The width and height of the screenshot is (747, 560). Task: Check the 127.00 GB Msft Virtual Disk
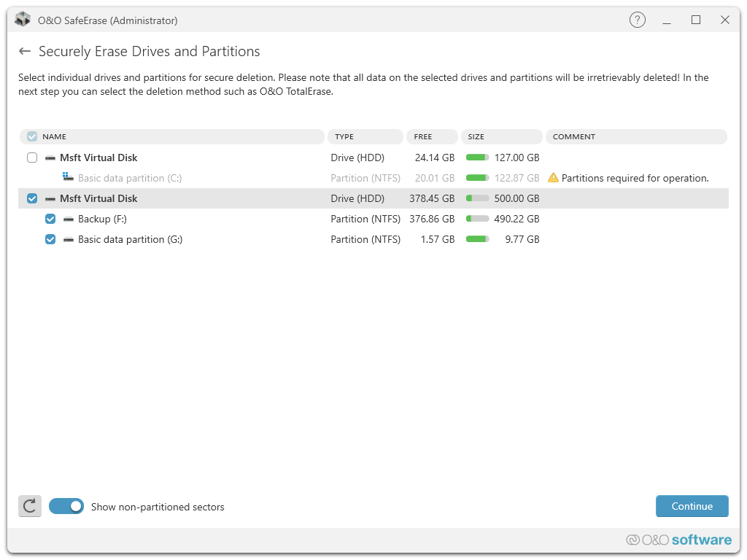click(32, 157)
